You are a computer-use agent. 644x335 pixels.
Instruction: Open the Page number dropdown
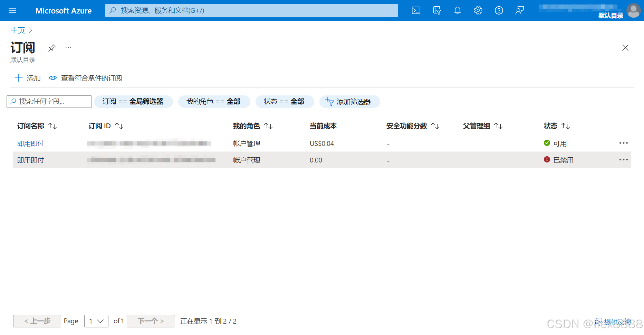(x=96, y=321)
